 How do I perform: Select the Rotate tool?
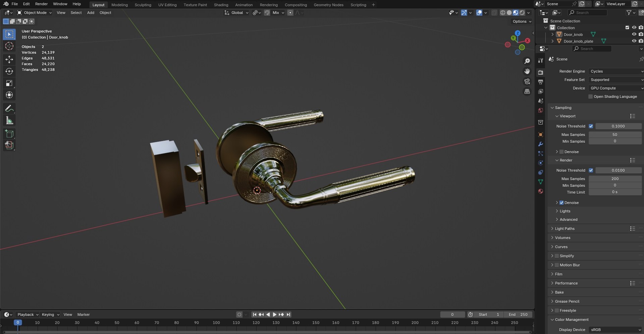pyautogui.click(x=9, y=71)
